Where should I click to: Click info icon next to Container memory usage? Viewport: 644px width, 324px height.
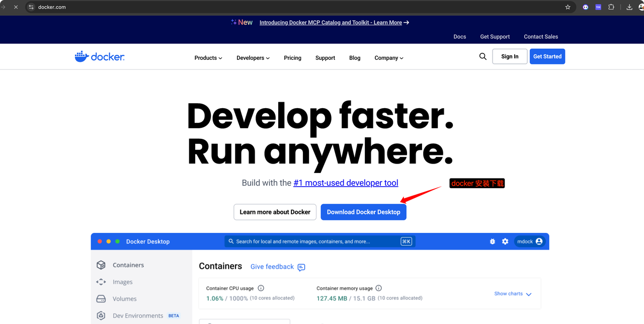tap(378, 288)
